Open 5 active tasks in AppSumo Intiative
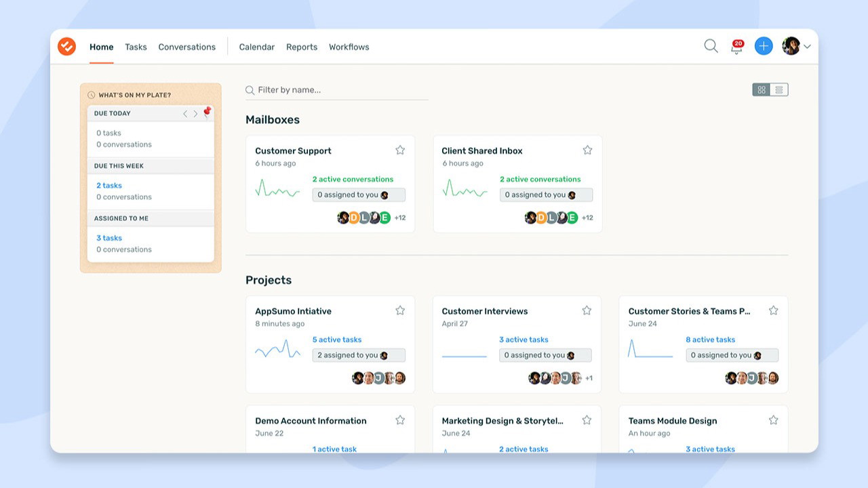This screenshot has height=488, width=868. coord(337,340)
